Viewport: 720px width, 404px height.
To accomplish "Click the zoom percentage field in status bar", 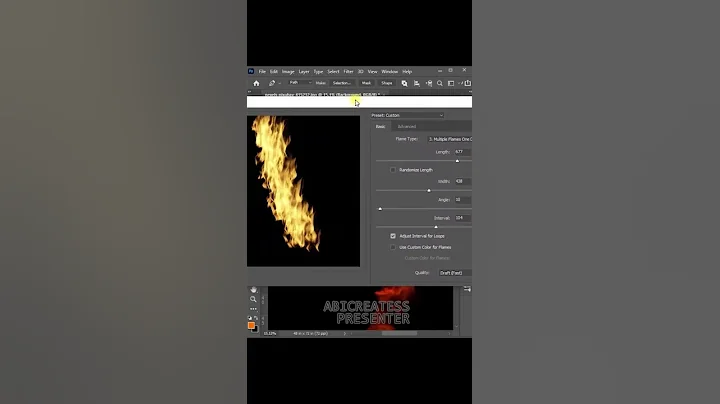I will (270, 334).
